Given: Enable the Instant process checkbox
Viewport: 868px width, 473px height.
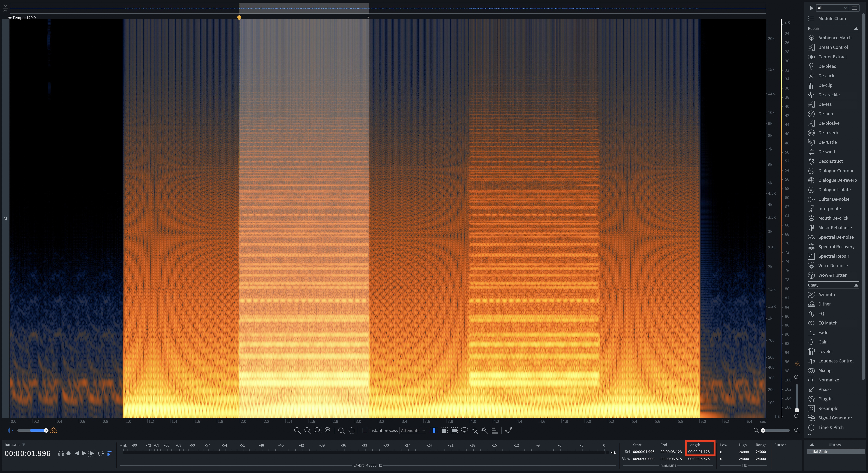Looking at the screenshot, I should [364, 430].
